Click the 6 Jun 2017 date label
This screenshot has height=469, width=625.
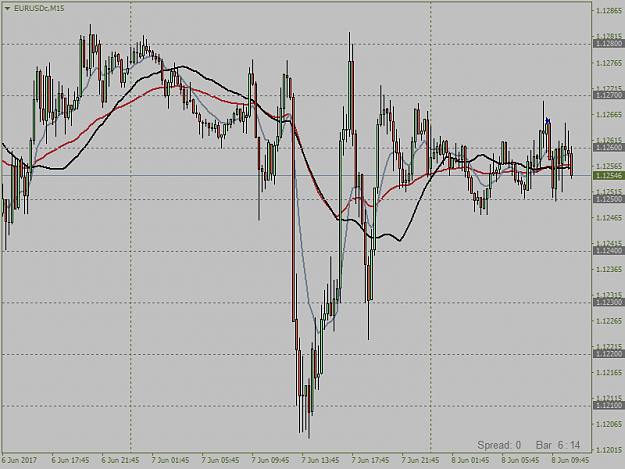(x=20, y=460)
